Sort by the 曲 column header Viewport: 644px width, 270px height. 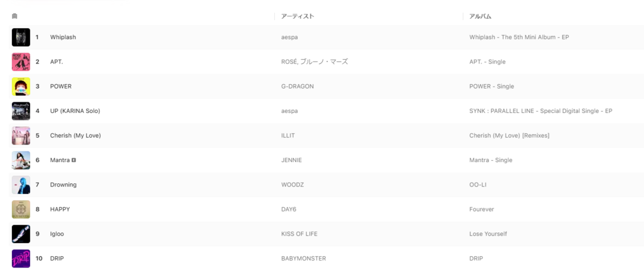click(x=14, y=16)
